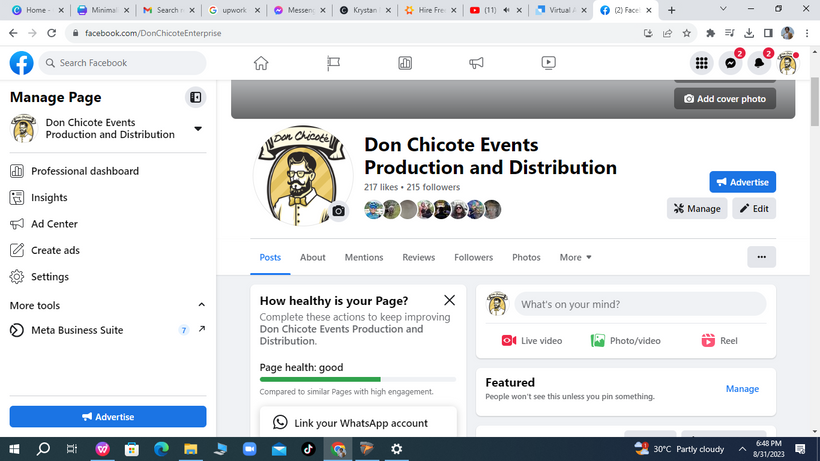Open the Followers tab
The image size is (820, 461).
pyautogui.click(x=473, y=257)
